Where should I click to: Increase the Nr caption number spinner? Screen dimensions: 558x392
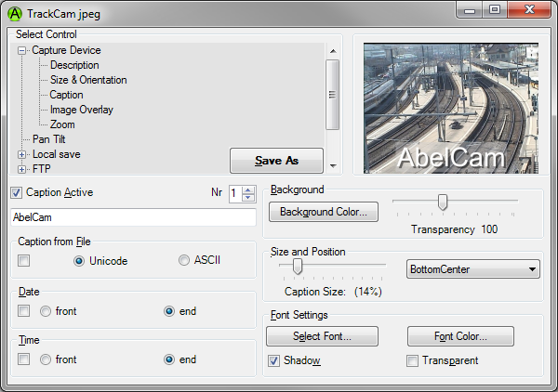248,189
